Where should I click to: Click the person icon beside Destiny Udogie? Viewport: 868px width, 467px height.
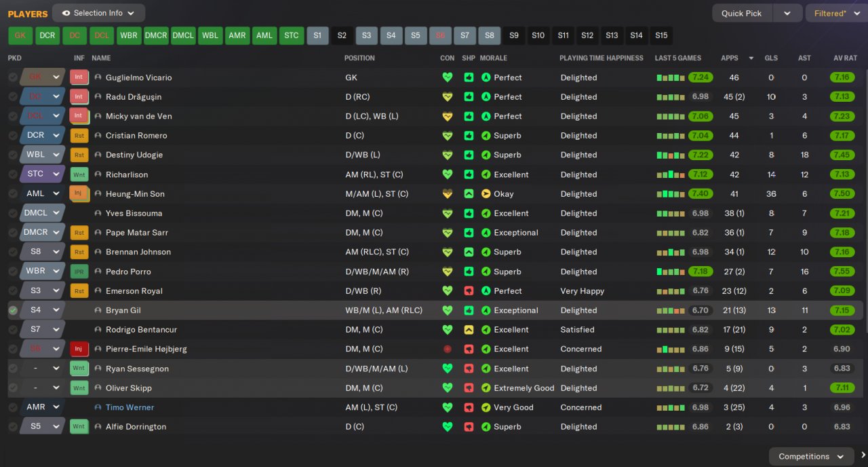click(x=98, y=155)
